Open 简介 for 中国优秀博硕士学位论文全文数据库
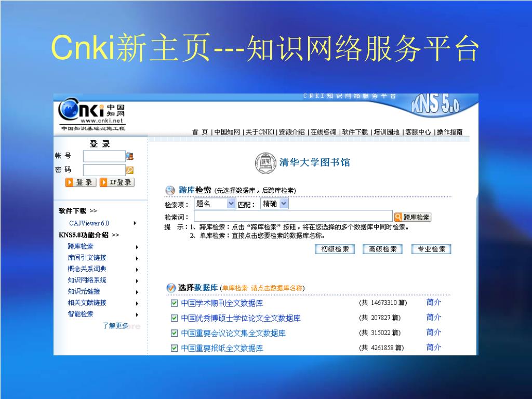Viewport: 532px width, 399px height. click(x=434, y=317)
